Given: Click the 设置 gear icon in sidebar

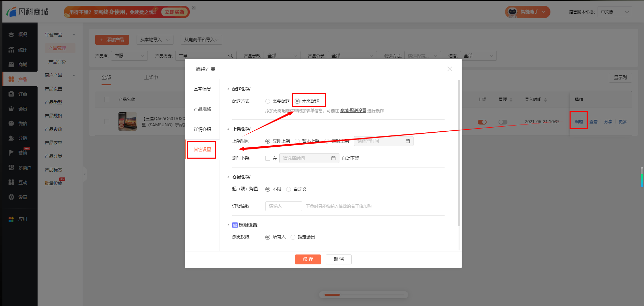Looking at the screenshot, I should point(12,197).
